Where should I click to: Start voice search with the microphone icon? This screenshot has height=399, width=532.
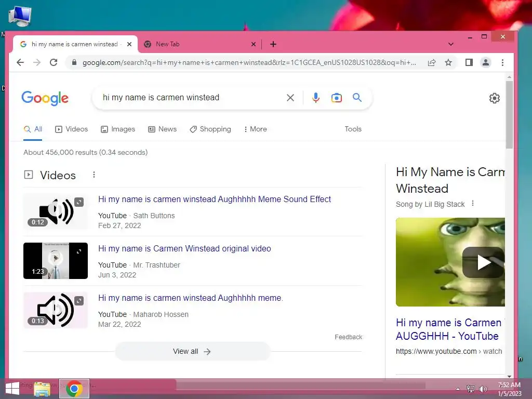pyautogui.click(x=315, y=98)
